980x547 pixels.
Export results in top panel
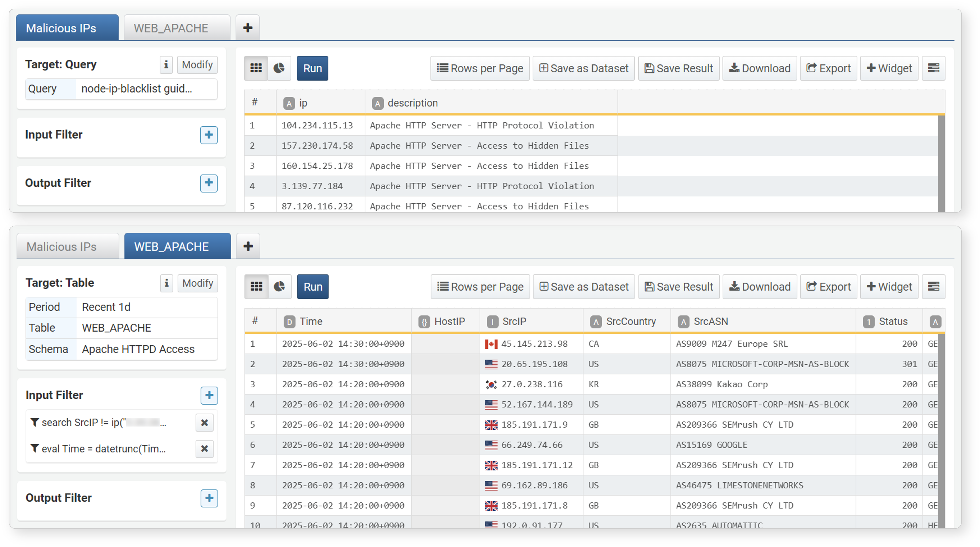tap(829, 68)
